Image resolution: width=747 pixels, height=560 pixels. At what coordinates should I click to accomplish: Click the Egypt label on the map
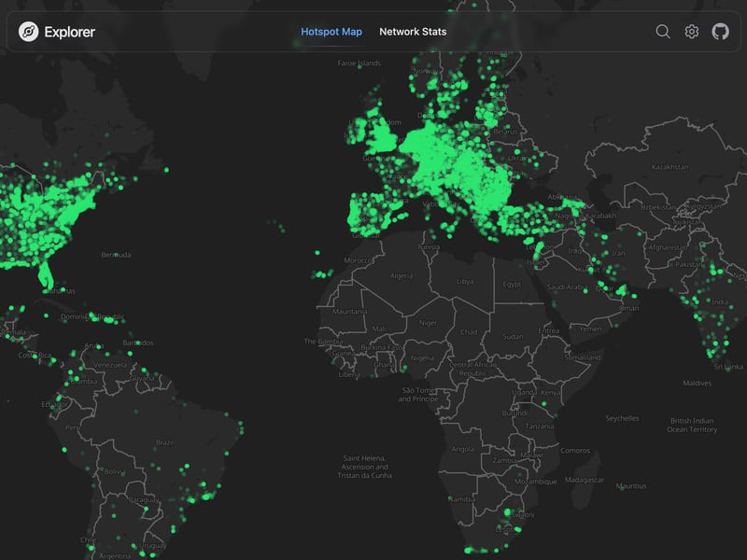(512, 284)
